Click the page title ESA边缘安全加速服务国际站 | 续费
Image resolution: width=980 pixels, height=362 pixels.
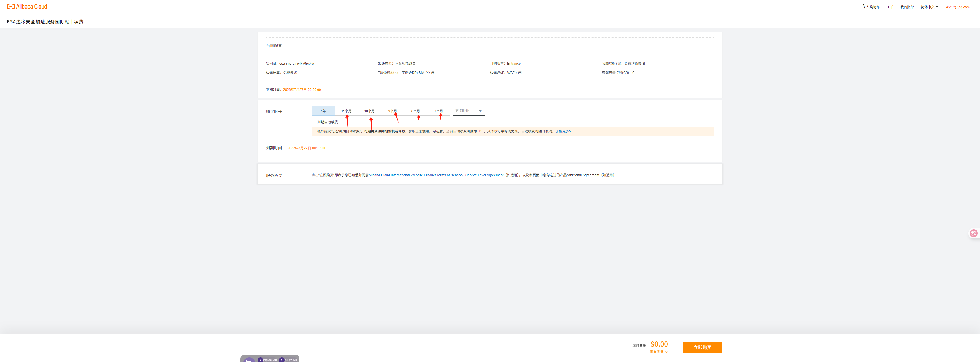click(x=45, y=22)
